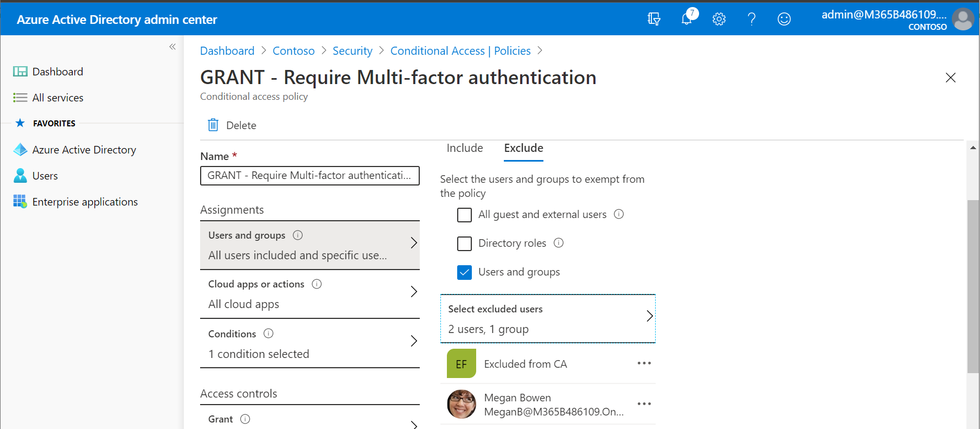This screenshot has width=980, height=429.
Task: Click the help question mark icon
Action: point(752,19)
